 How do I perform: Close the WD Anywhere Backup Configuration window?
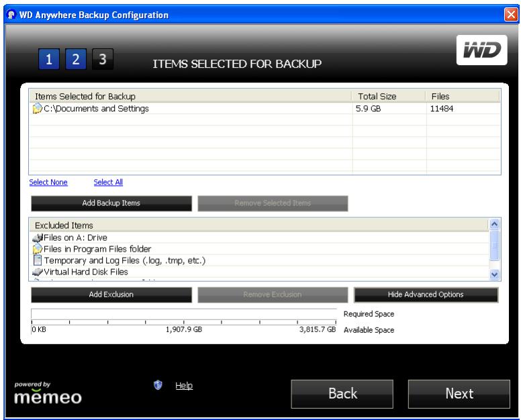coord(511,15)
